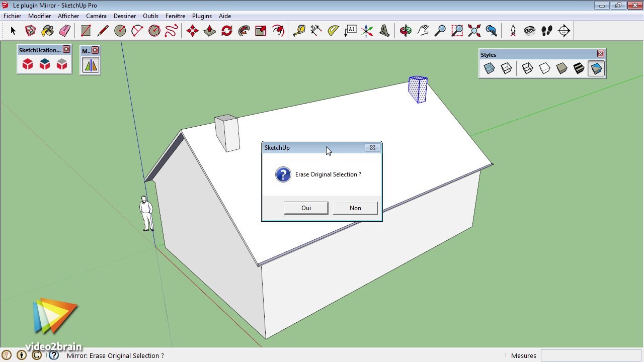Select the Zoom magnifier tool

(440, 31)
